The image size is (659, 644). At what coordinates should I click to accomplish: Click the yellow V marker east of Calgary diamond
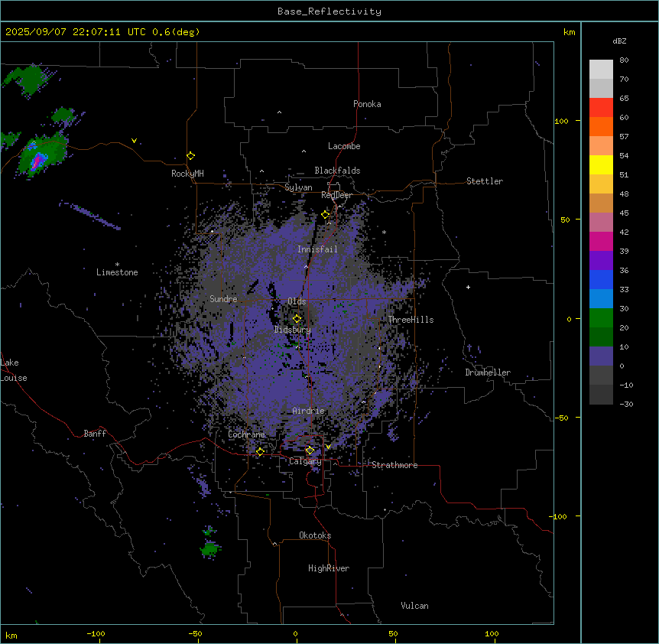tap(328, 447)
